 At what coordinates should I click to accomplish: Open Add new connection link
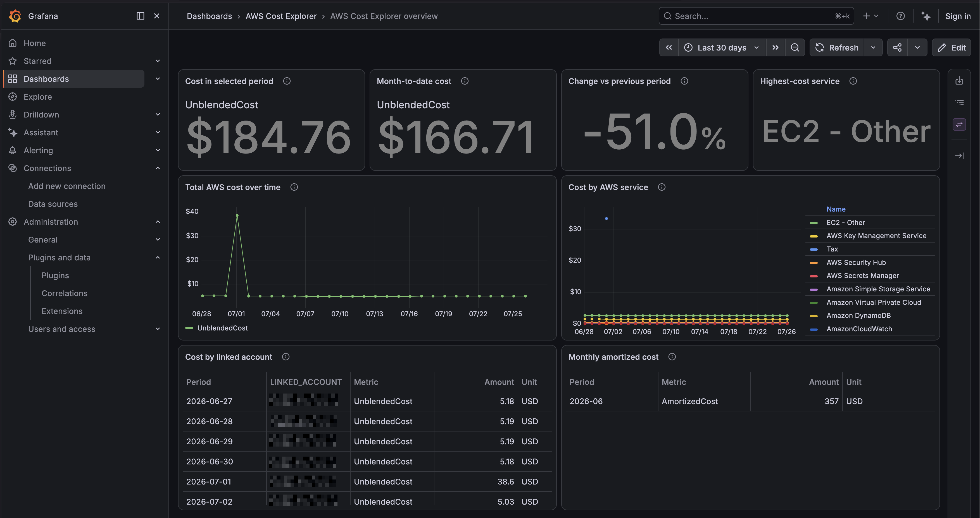click(66, 186)
